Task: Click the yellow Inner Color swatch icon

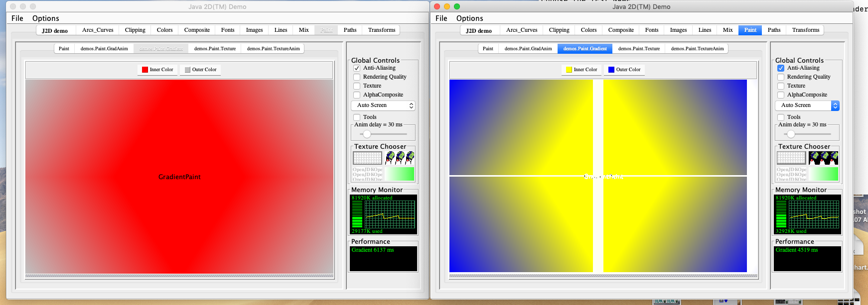Action: 569,70
